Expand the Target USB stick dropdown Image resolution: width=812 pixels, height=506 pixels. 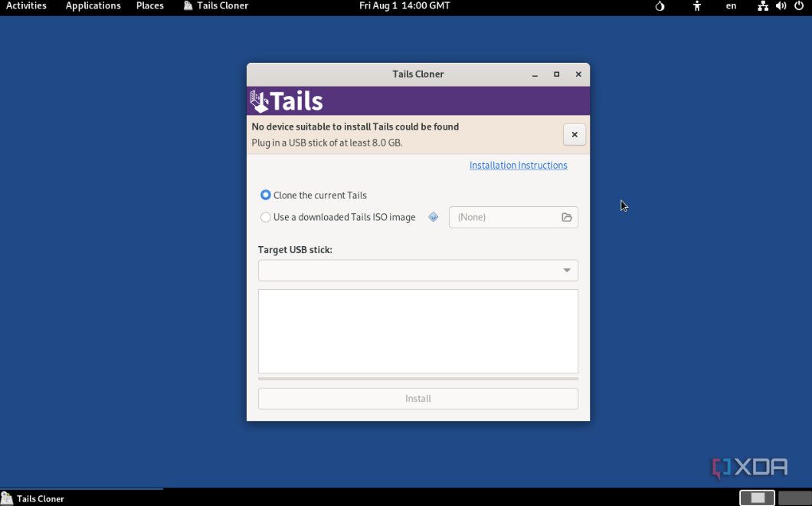[x=418, y=271]
